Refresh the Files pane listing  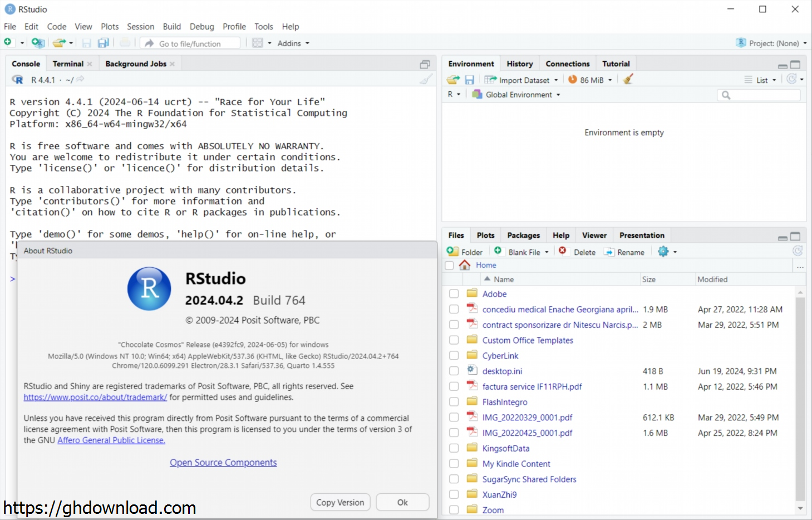[798, 251]
